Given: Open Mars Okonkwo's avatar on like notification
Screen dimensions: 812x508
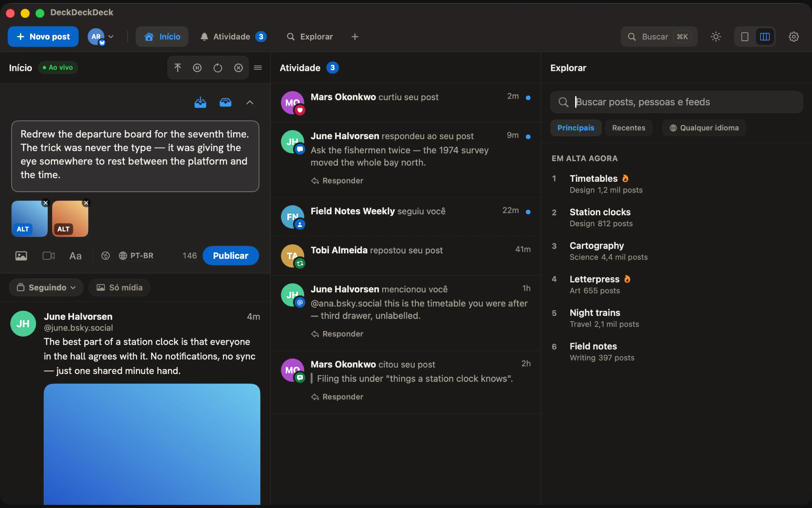Looking at the screenshot, I should 292,103.
